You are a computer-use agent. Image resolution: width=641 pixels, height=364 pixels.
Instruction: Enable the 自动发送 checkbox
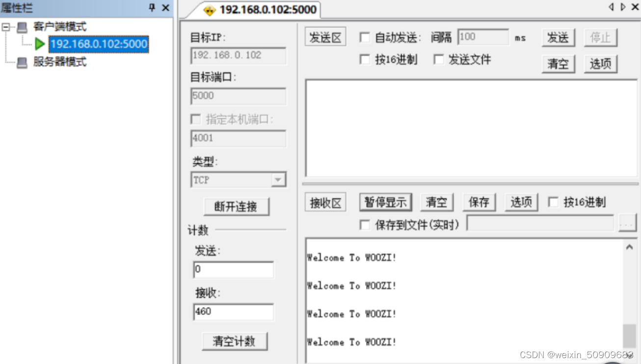coord(365,38)
